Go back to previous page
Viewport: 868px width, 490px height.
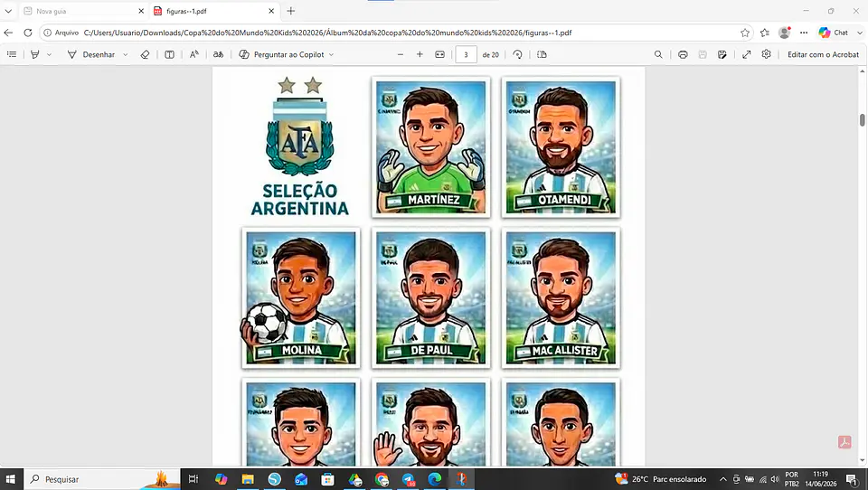click(x=8, y=33)
